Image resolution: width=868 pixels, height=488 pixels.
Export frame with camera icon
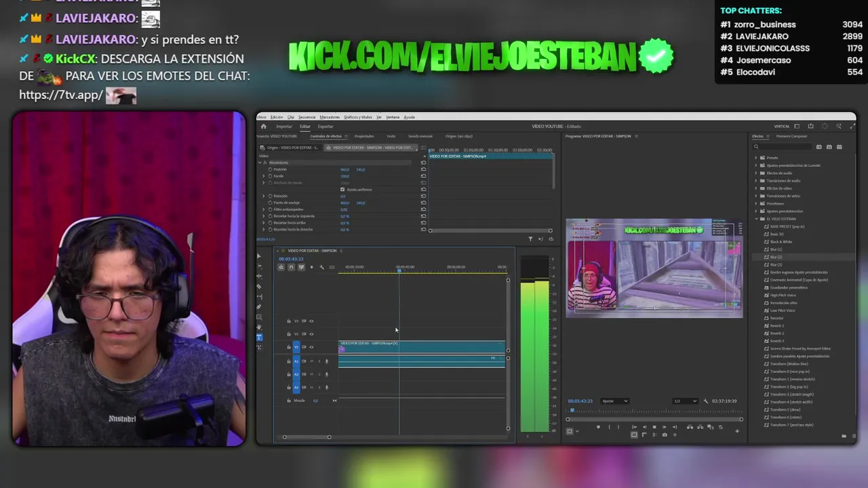[665, 434]
